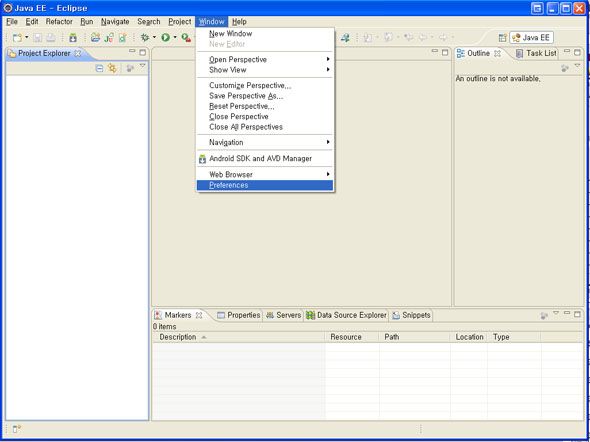Maximize the editor area
590x442 pixels.
click(445, 52)
